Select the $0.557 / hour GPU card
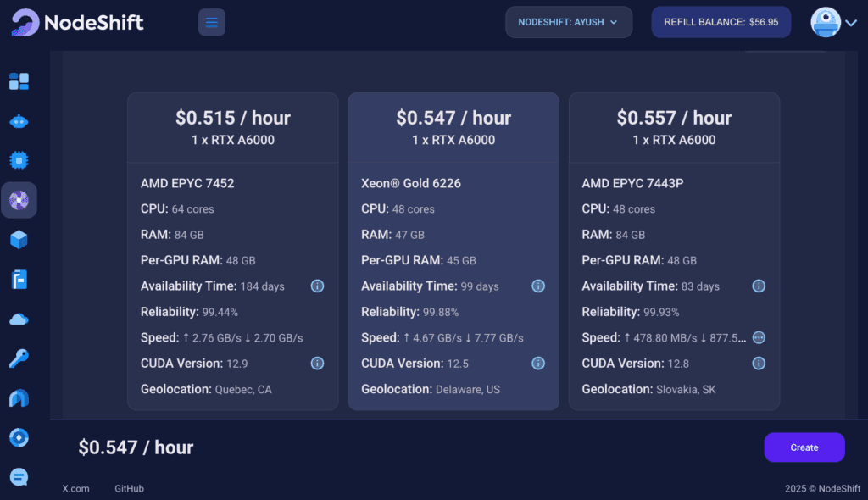868x500 pixels. [x=674, y=251]
